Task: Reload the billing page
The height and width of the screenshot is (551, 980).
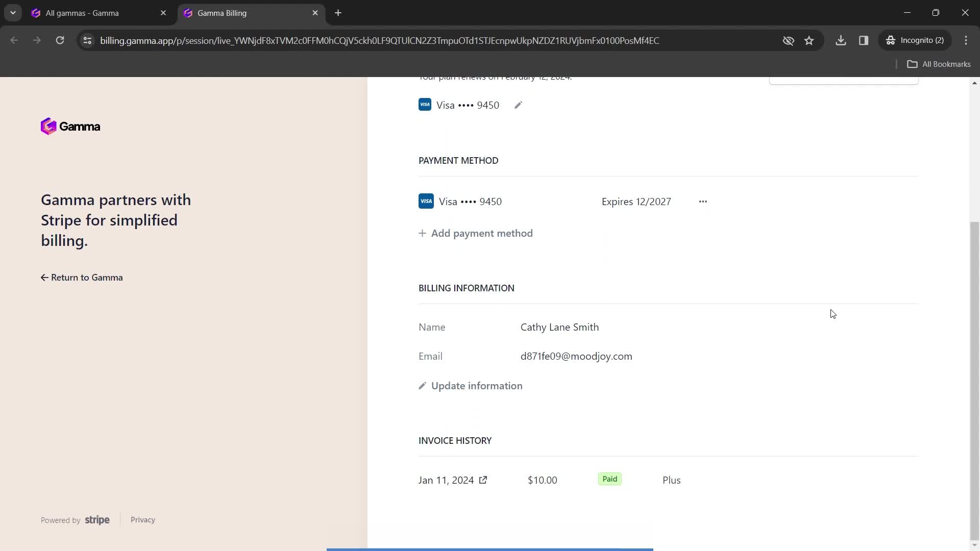Action: (x=60, y=40)
